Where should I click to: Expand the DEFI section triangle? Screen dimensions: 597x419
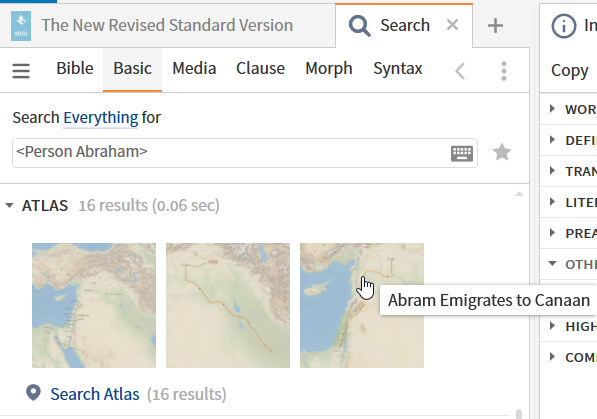[552, 140]
